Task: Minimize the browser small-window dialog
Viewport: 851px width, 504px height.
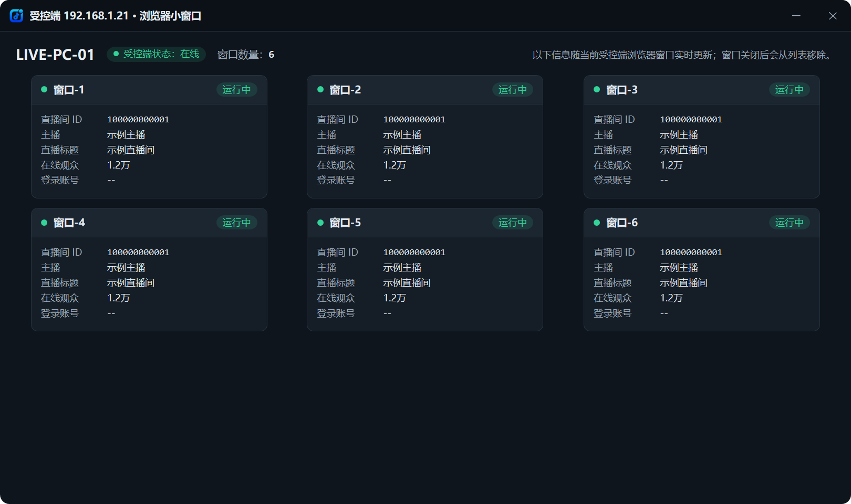Action: (x=796, y=16)
